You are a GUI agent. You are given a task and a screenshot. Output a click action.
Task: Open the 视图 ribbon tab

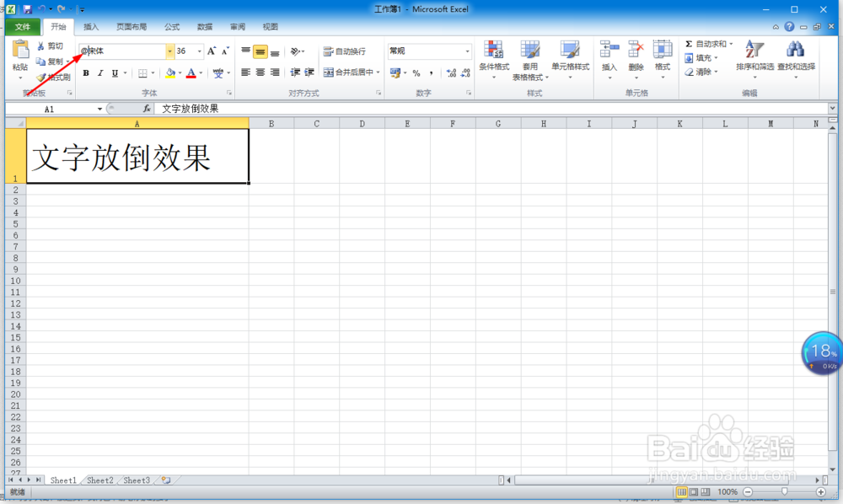(270, 26)
